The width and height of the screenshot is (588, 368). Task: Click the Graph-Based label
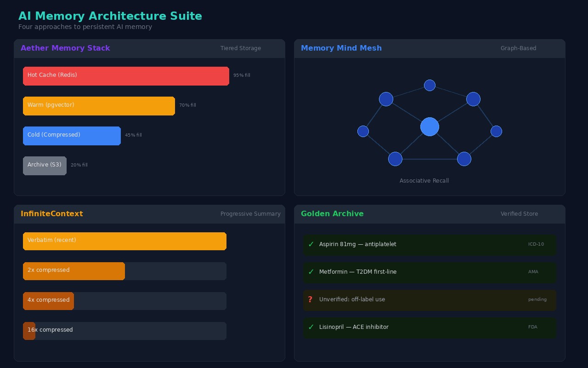pos(519,48)
